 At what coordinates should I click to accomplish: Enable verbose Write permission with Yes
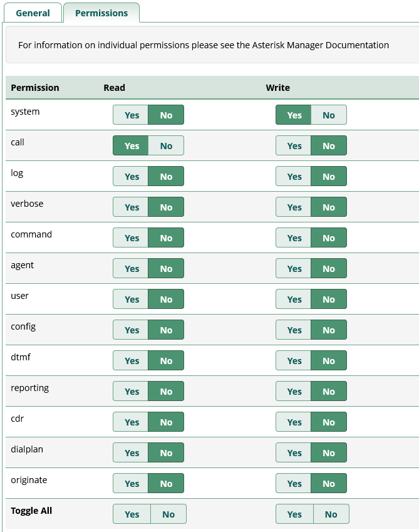[x=294, y=207]
